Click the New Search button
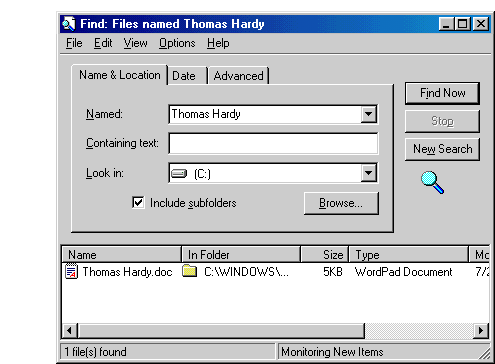This screenshot has width=495, height=364. (x=442, y=149)
